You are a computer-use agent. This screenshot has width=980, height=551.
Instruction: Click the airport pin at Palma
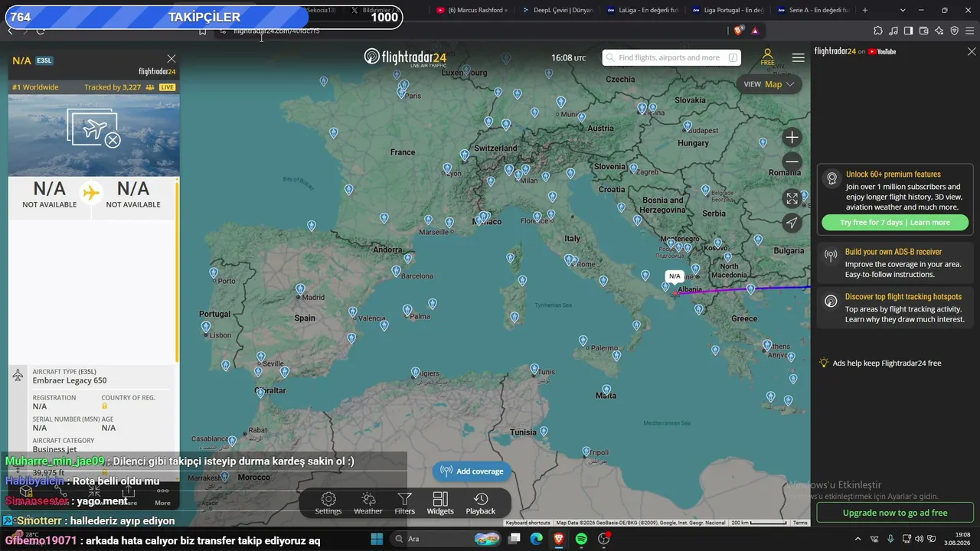407,310
